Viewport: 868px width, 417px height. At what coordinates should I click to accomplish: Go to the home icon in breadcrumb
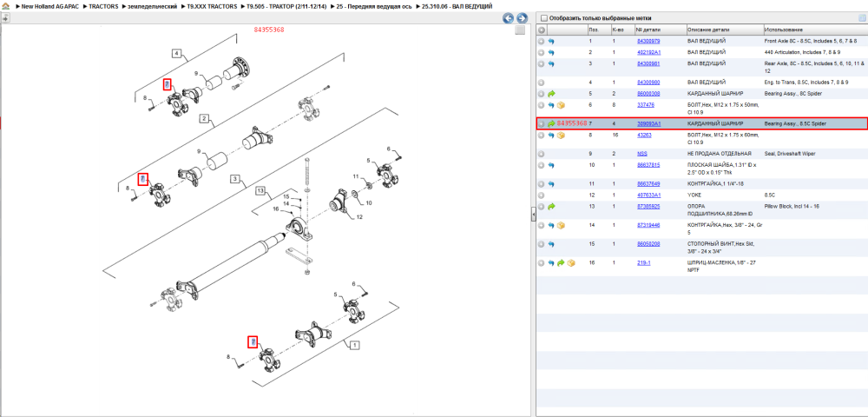[x=5, y=6]
